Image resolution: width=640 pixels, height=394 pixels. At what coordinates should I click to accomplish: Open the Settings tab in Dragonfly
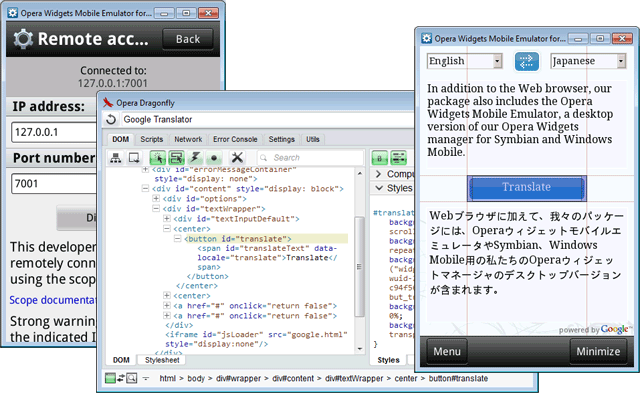tap(282, 139)
